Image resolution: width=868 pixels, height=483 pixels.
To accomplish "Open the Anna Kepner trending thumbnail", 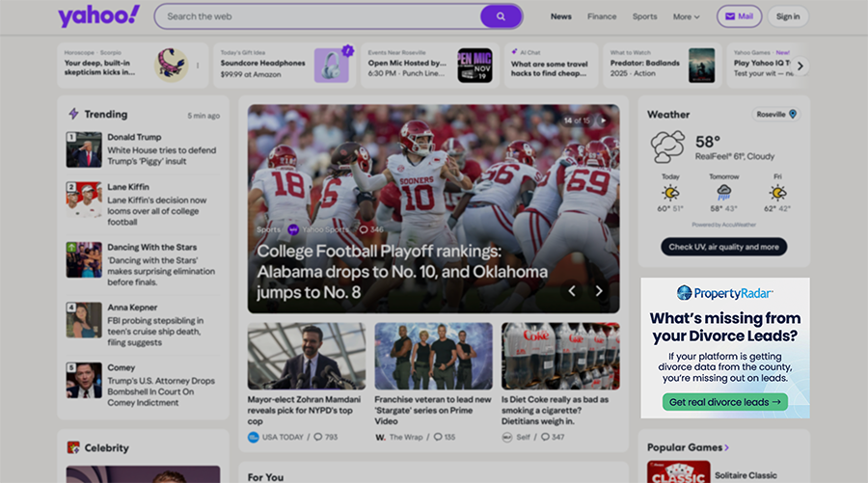I will [84, 320].
